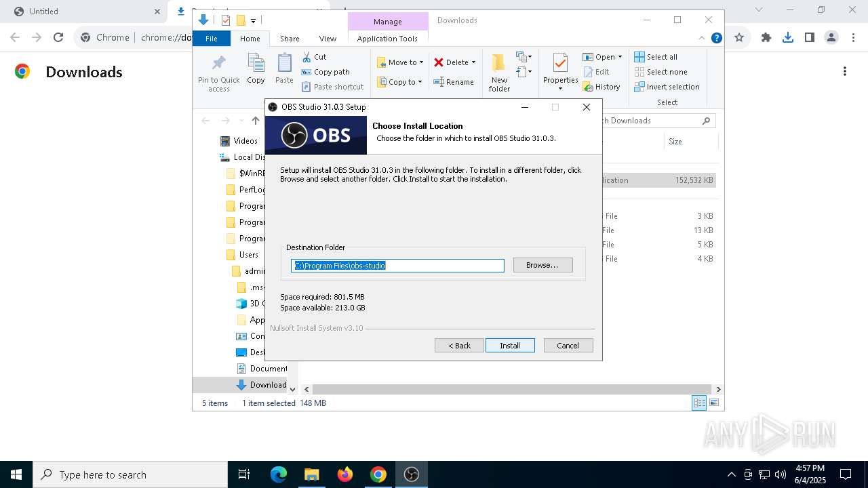868x488 pixels.
Task: Collapse the Explorer ribbon chevron
Action: tap(702, 38)
